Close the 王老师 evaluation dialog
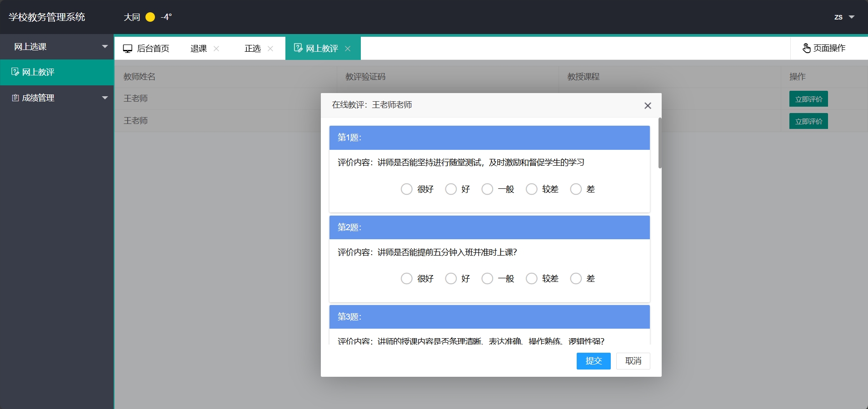868x409 pixels. pos(648,105)
